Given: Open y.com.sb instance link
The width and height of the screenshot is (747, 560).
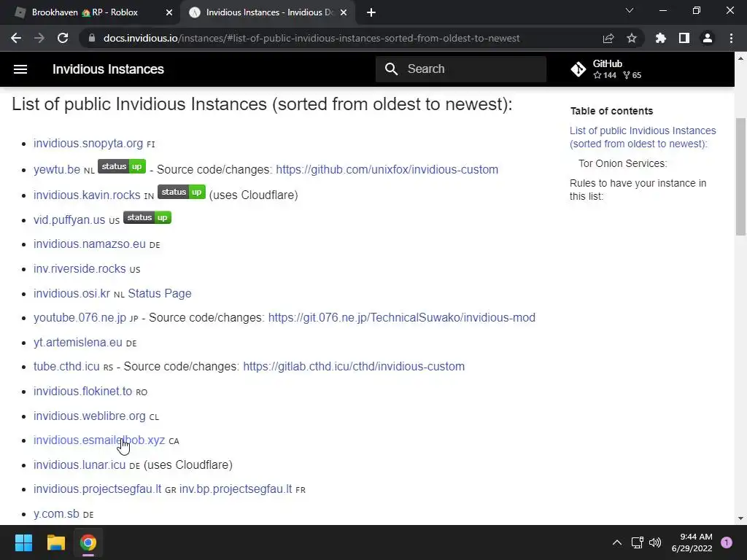Looking at the screenshot, I should pyautogui.click(x=56, y=514).
